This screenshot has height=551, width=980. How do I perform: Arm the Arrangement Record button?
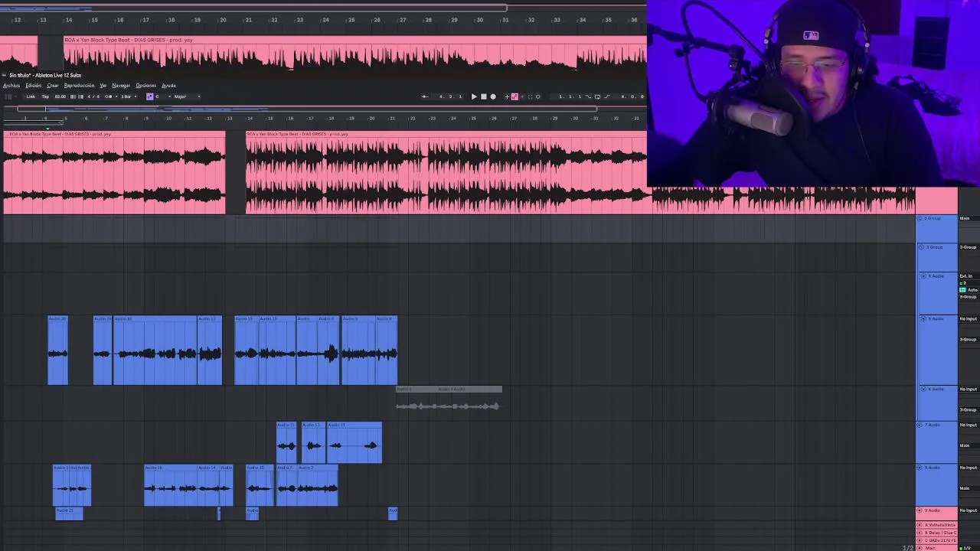point(493,96)
